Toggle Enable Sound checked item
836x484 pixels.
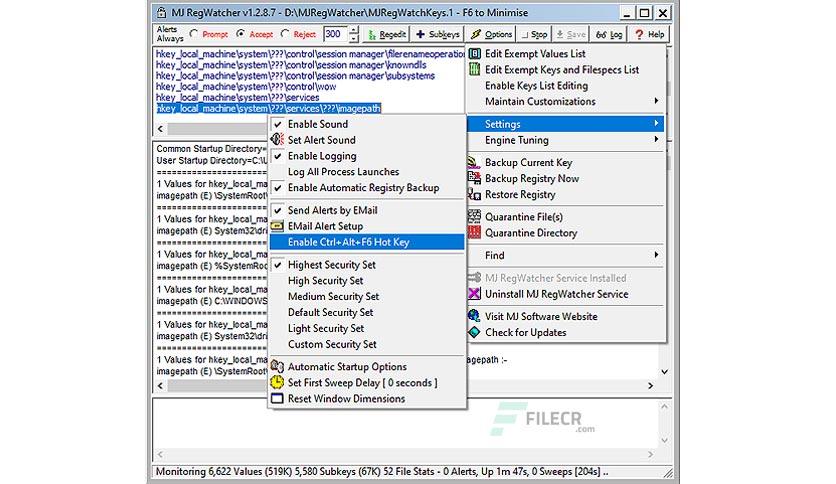[367, 124]
